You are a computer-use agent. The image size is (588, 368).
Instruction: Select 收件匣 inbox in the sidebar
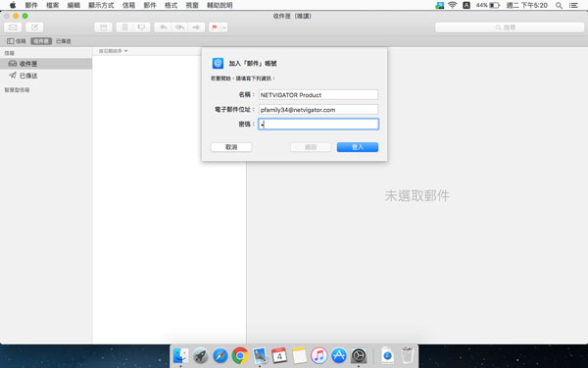click(x=46, y=64)
